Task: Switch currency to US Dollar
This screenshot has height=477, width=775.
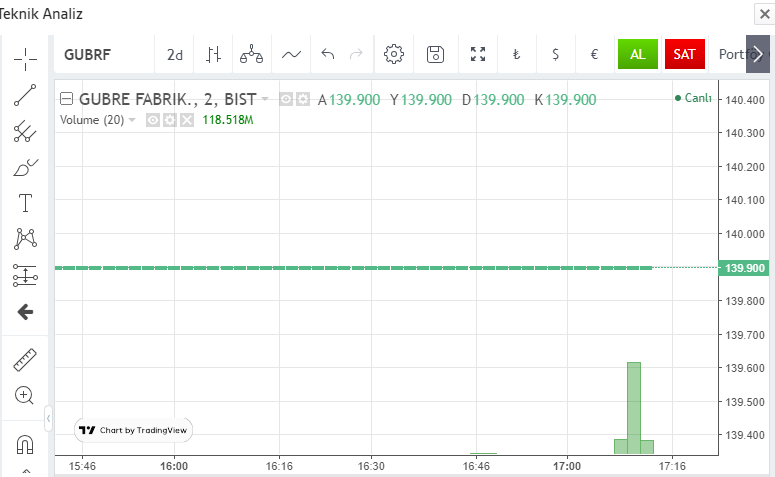Action: coord(556,54)
